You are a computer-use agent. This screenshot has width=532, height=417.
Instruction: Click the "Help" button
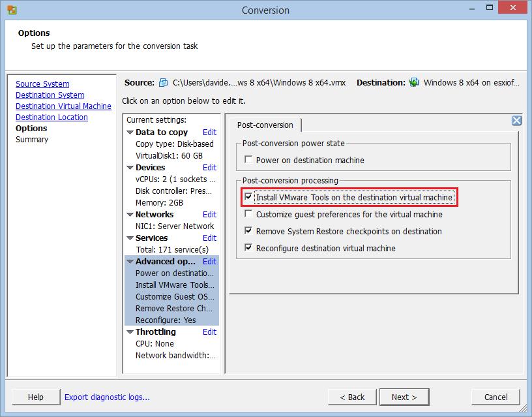point(35,397)
